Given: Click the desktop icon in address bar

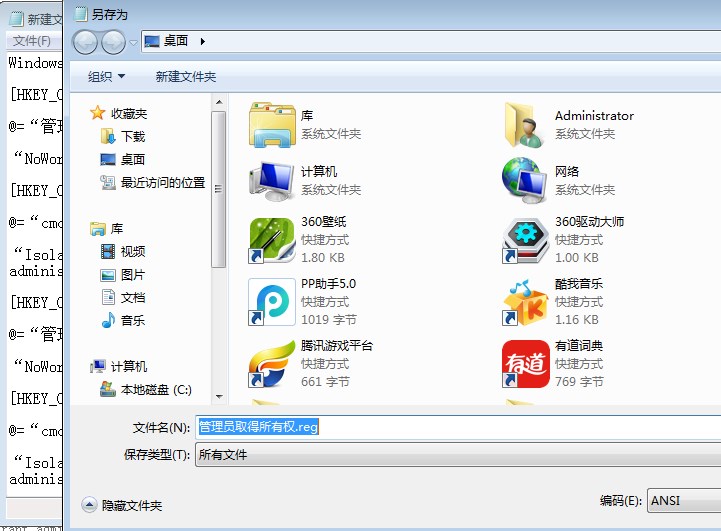Looking at the screenshot, I should point(152,41).
